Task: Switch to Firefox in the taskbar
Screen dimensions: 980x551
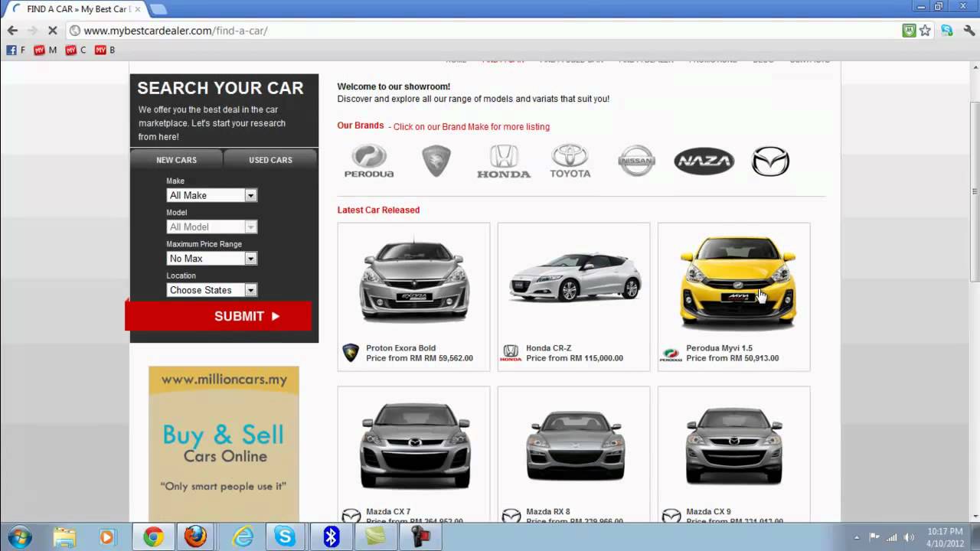Action: click(x=195, y=537)
